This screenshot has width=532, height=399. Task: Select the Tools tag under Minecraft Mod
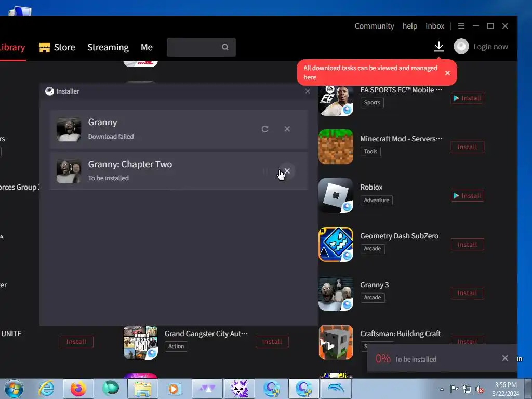coord(370,151)
